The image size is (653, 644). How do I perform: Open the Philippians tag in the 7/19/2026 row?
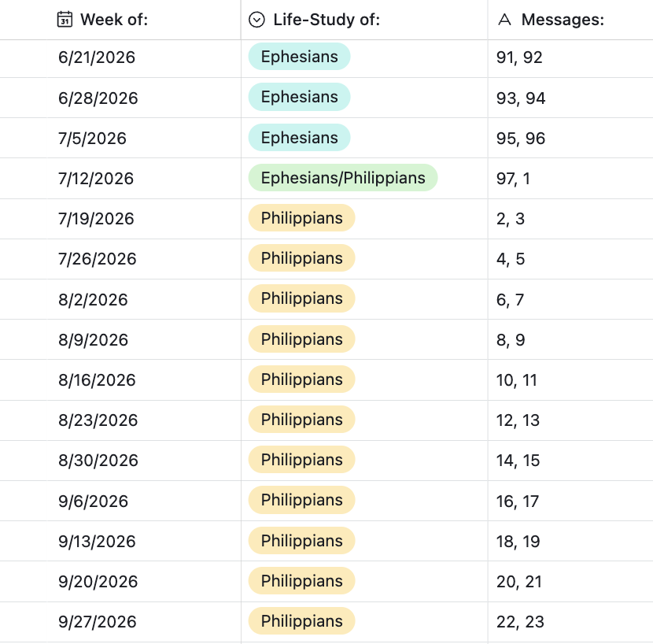pos(302,218)
